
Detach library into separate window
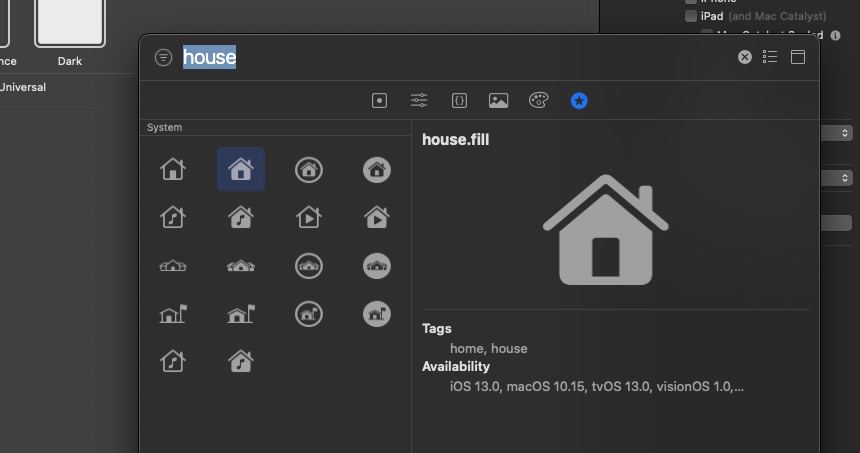coord(798,57)
